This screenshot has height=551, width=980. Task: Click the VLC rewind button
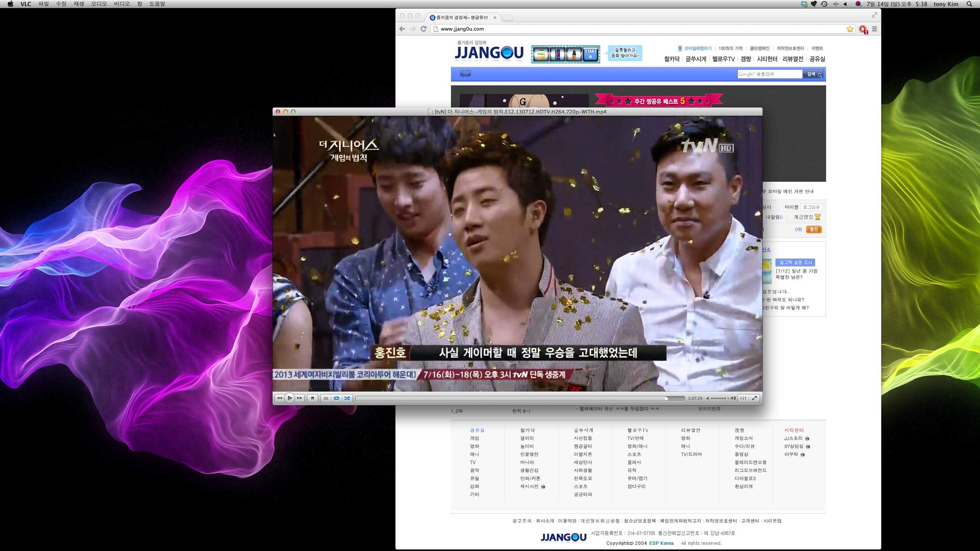(x=279, y=398)
